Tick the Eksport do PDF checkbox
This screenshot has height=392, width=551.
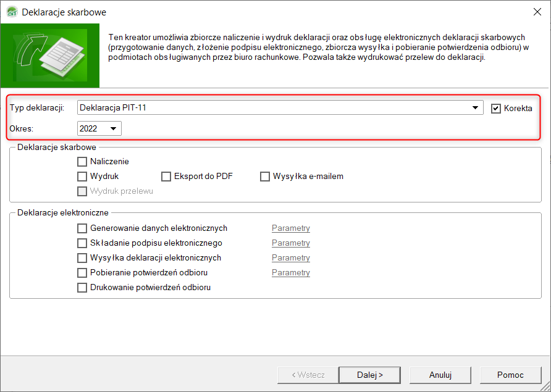point(166,177)
